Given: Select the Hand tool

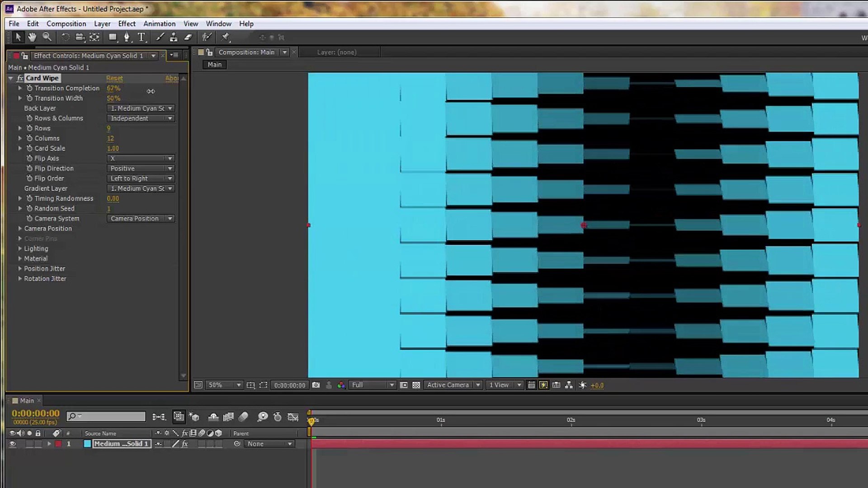Looking at the screenshot, I should point(32,37).
